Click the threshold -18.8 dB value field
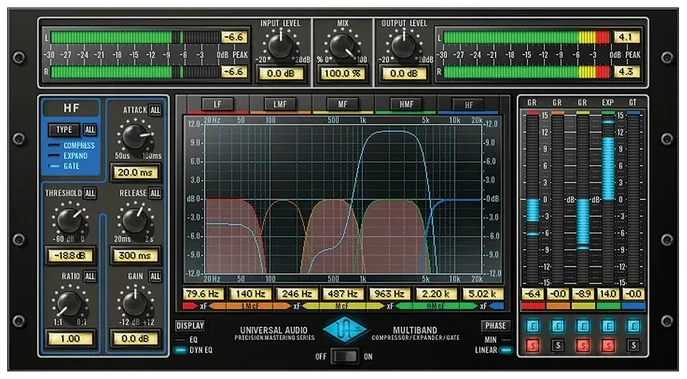Viewport: 687px width, 379px height. coord(70,255)
